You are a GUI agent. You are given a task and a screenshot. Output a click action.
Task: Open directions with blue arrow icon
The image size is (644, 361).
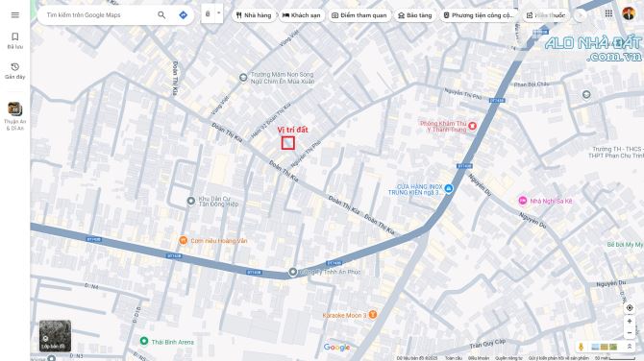[184, 15]
